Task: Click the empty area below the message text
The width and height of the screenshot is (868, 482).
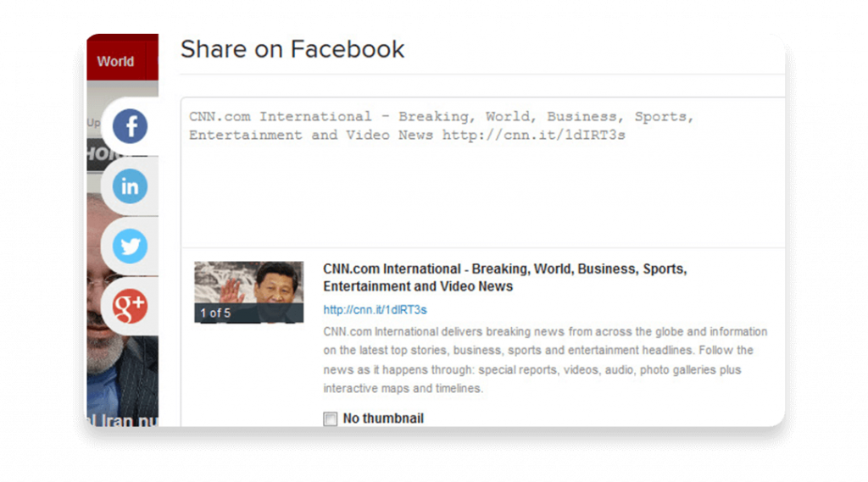Action: coord(483,203)
